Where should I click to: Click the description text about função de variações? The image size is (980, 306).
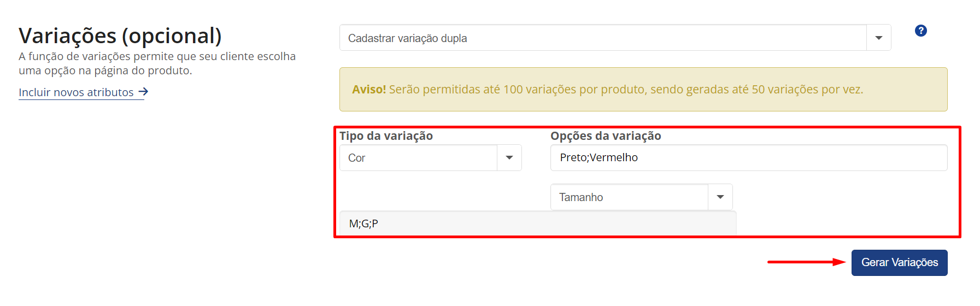click(x=157, y=63)
